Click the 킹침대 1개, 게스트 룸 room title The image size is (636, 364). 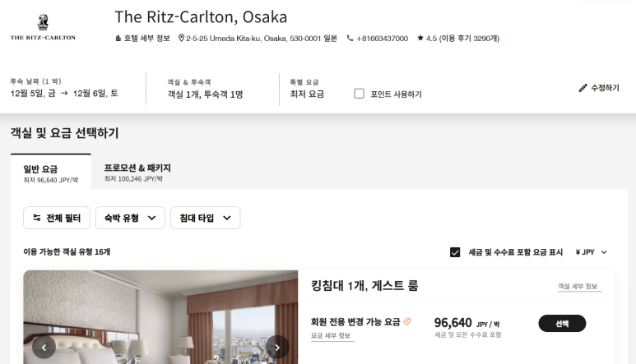[364, 286]
